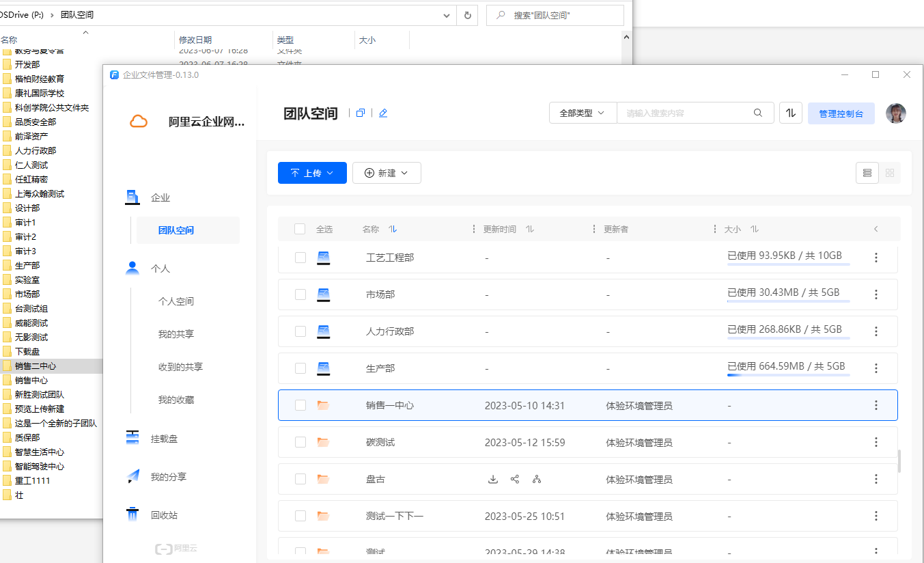Click column handle dots before 更新时间
924x563 pixels.
[474, 230]
